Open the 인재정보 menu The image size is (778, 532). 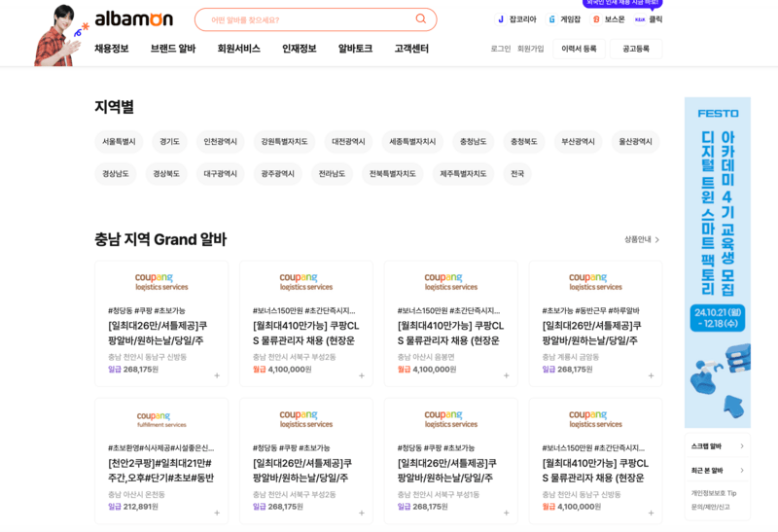point(300,49)
